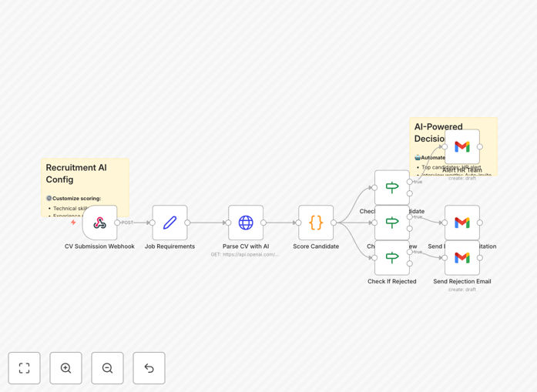Click the OpenAI GET URL subtitle
This screenshot has width=537, height=392.
(244, 254)
